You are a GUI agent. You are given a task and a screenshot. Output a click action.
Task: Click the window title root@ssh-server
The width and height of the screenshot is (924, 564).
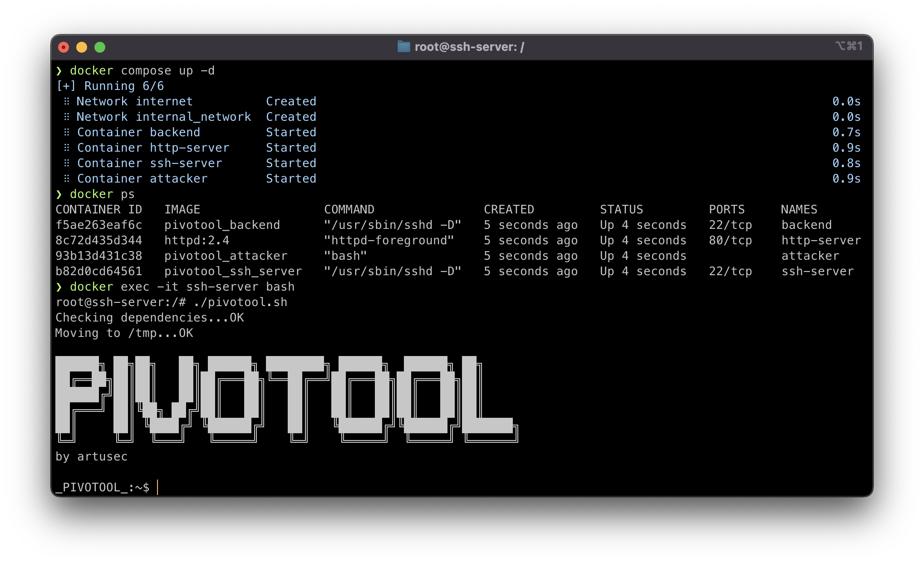coord(469,47)
